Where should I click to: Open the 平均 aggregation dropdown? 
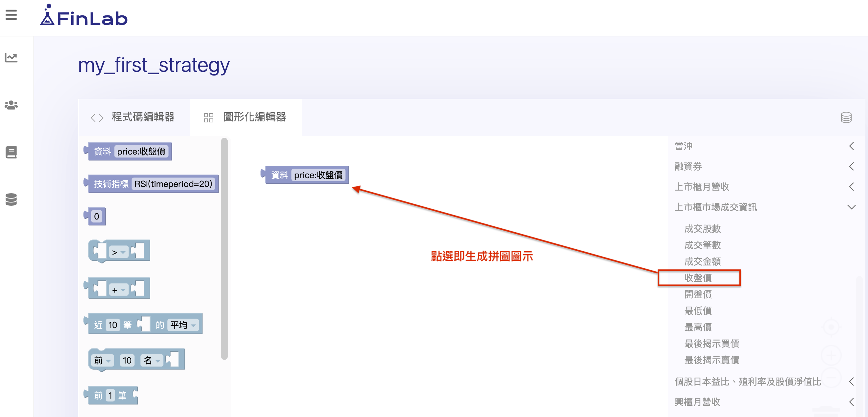point(183,325)
